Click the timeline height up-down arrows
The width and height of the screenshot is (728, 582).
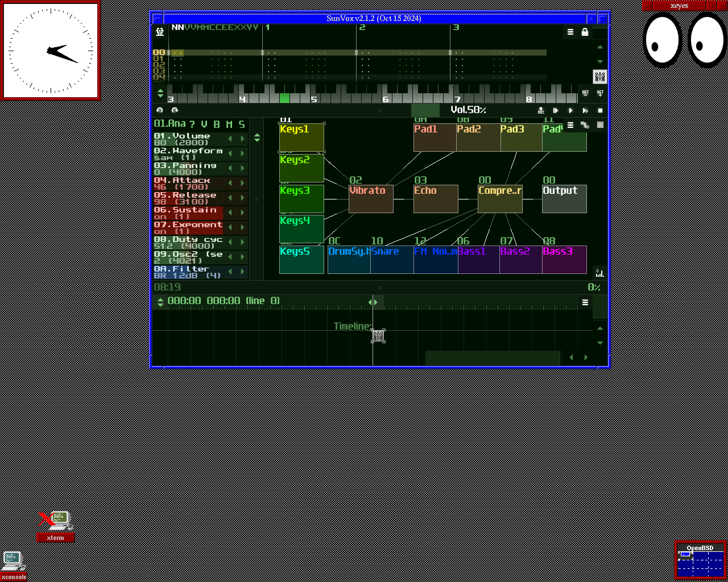tap(160, 302)
